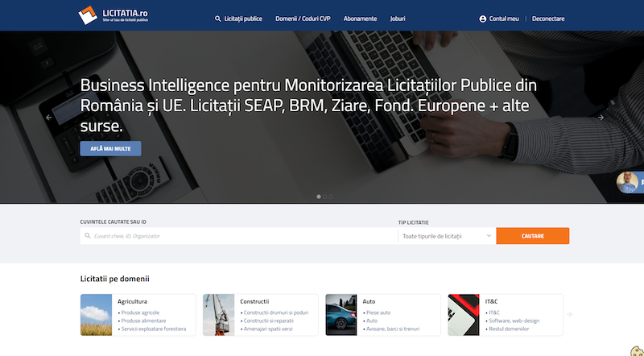Image resolution: width=644 pixels, height=356 pixels.
Task: Click the orange CAUTARE button
Action: coord(533,236)
